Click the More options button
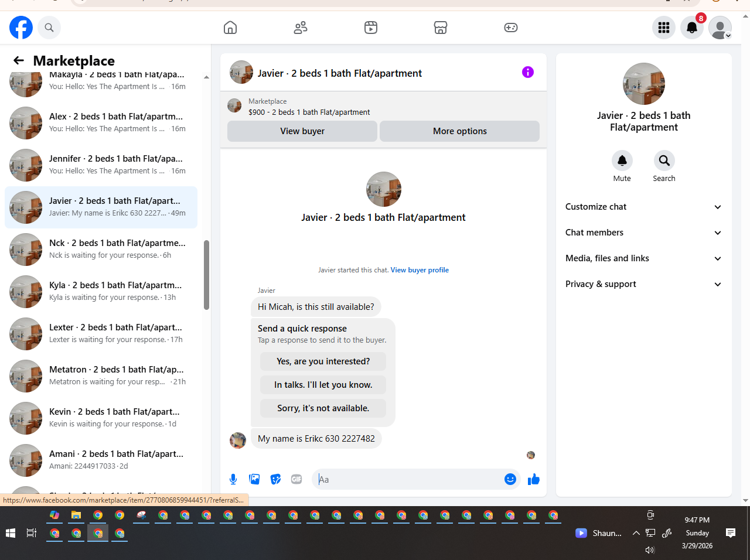Image resolution: width=750 pixels, height=560 pixels. (x=460, y=131)
